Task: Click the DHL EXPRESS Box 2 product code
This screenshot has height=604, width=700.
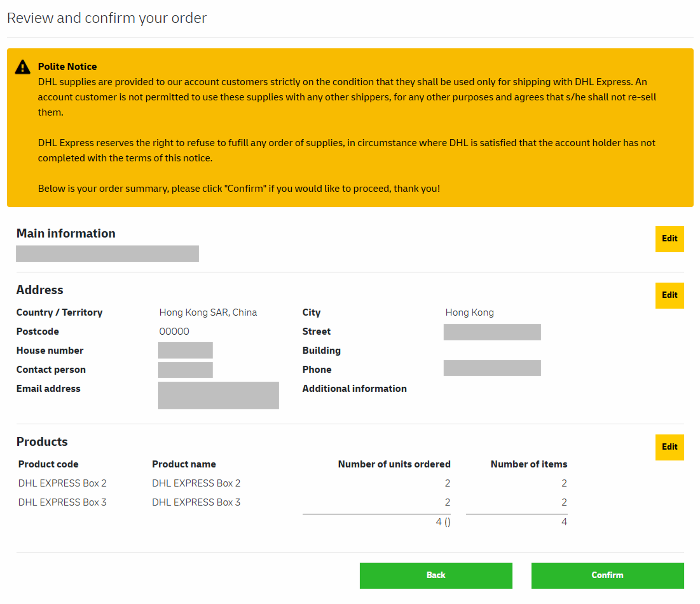Action: pos(62,483)
